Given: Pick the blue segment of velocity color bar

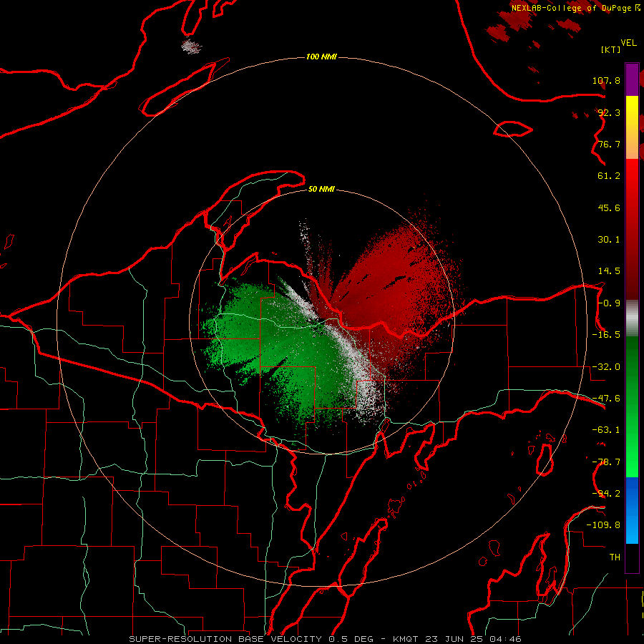Looking at the screenshot, I should click(632, 510).
